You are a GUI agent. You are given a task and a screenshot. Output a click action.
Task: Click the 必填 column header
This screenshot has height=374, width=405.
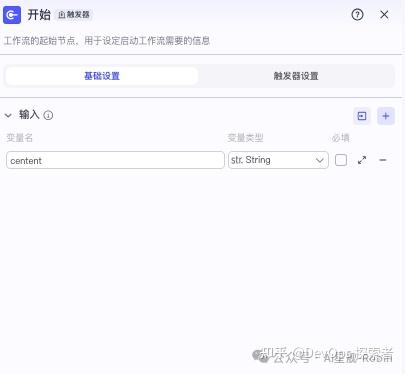340,138
